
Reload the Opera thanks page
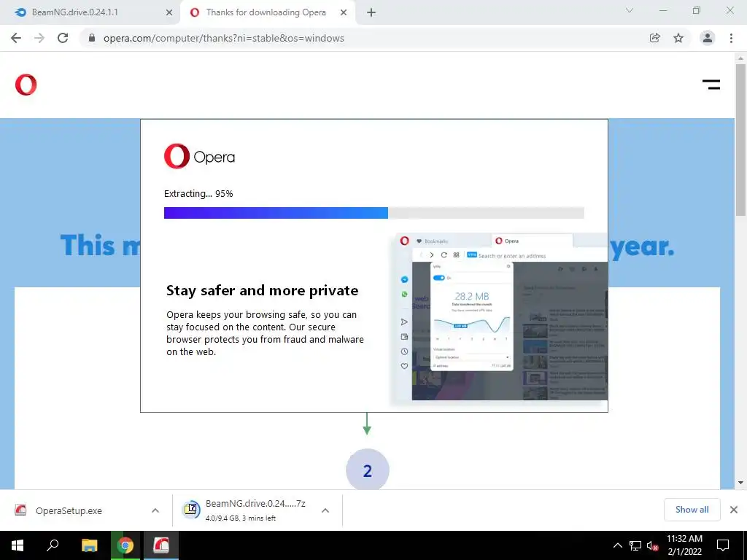pos(63,38)
